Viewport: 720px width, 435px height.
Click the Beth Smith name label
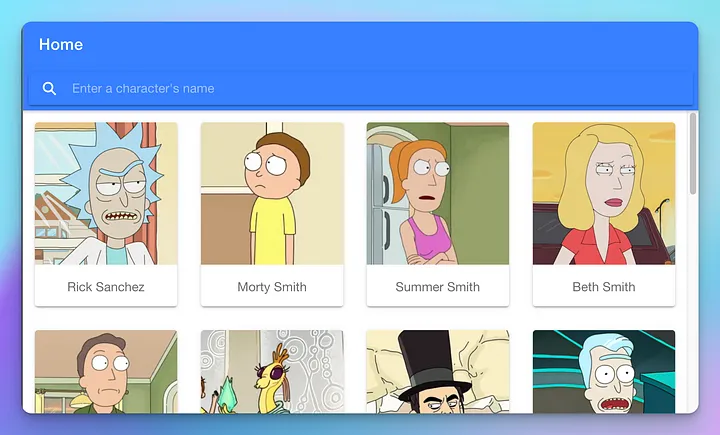604,287
